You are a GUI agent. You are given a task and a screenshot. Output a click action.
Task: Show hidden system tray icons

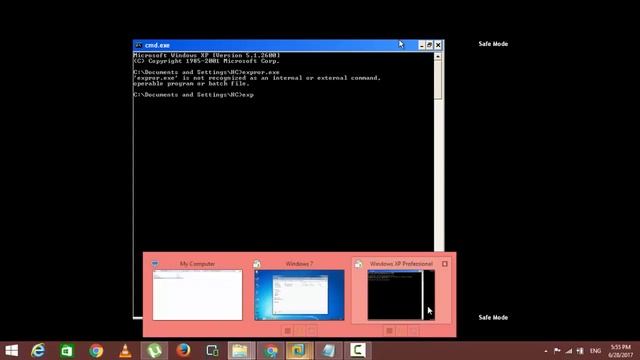point(546,351)
